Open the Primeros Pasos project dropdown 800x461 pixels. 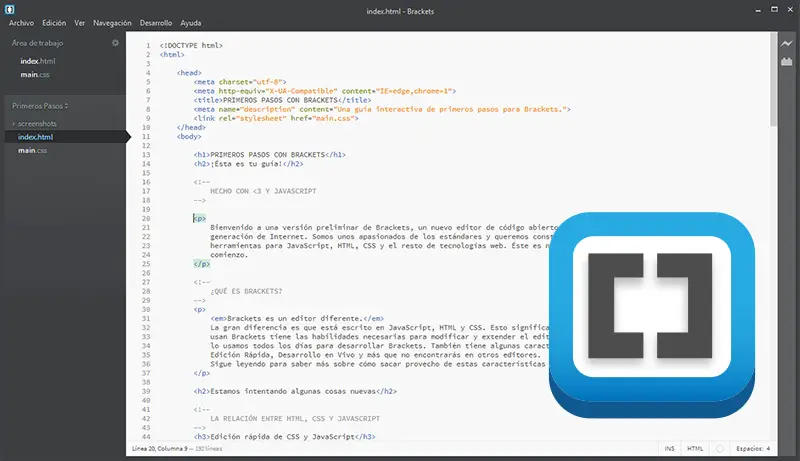point(40,106)
